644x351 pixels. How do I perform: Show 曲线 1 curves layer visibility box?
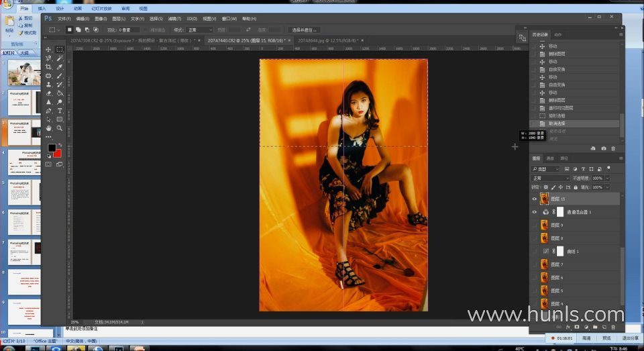click(x=535, y=251)
